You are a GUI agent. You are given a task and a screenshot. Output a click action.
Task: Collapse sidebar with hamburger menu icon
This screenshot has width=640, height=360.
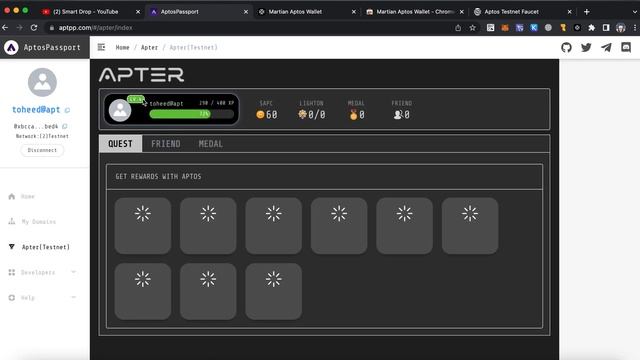tap(101, 47)
